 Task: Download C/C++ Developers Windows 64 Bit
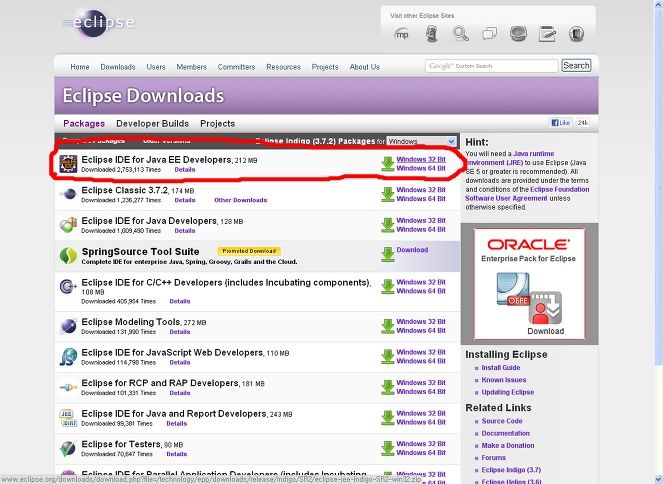click(421, 291)
